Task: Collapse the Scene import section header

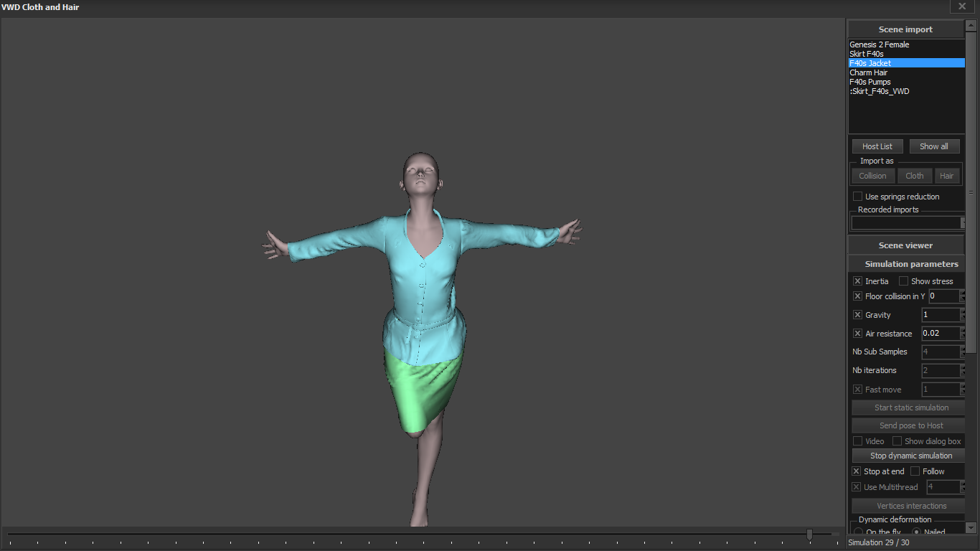Action: pos(906,29)
